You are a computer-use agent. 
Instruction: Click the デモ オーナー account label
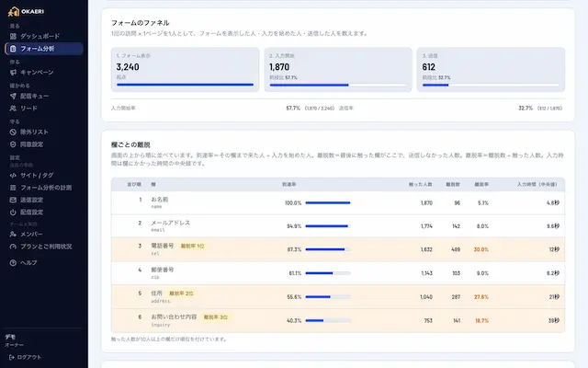tap(15, 340)
